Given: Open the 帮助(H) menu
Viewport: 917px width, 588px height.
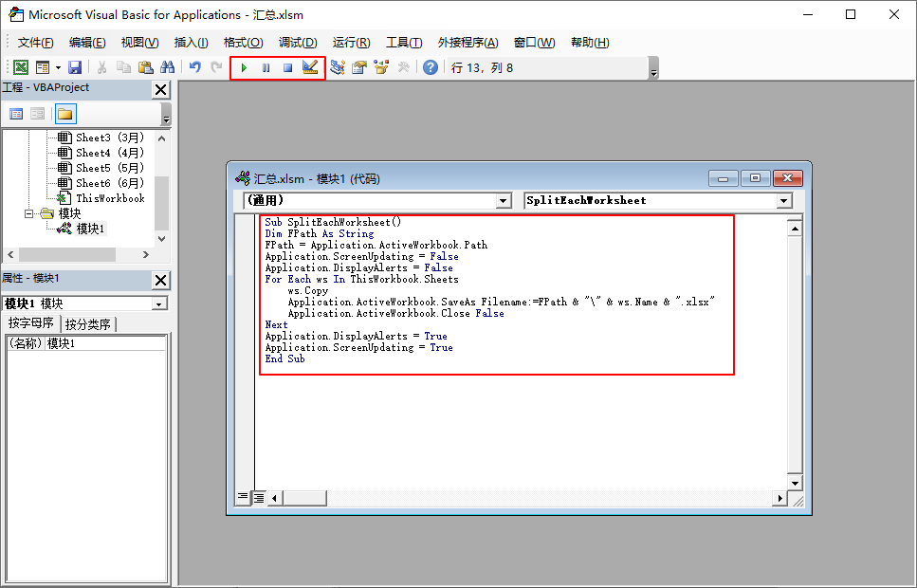Looking at the screenshot, I should tap(590, 42).
